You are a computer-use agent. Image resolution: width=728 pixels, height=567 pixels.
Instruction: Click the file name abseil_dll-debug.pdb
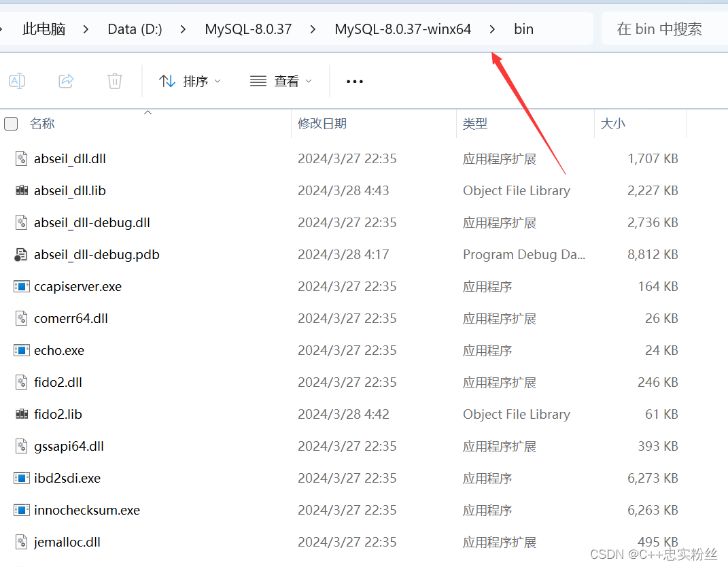97,255
